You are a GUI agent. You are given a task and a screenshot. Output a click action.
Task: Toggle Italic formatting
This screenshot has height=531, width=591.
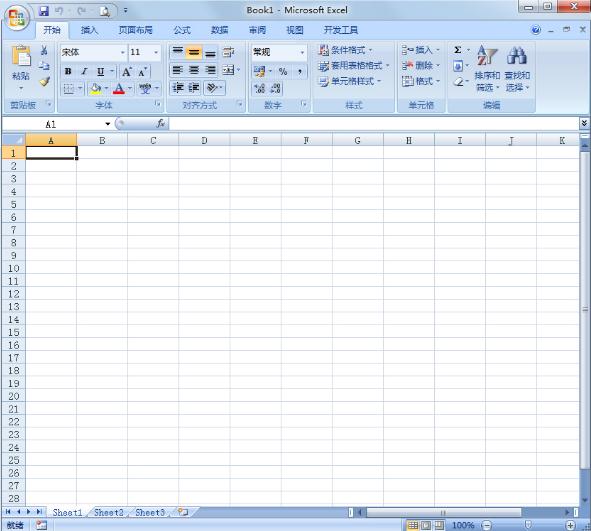point(84,71)
